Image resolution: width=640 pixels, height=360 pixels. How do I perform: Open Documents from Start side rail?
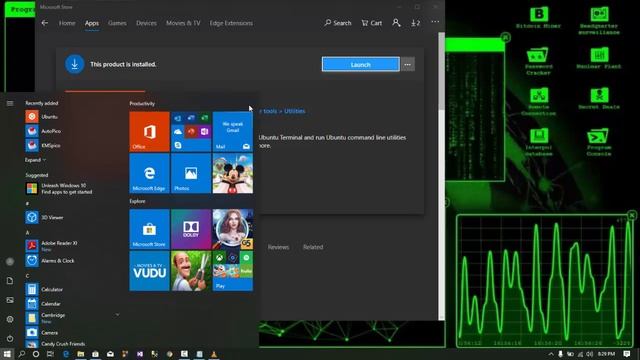coord(10,281)
